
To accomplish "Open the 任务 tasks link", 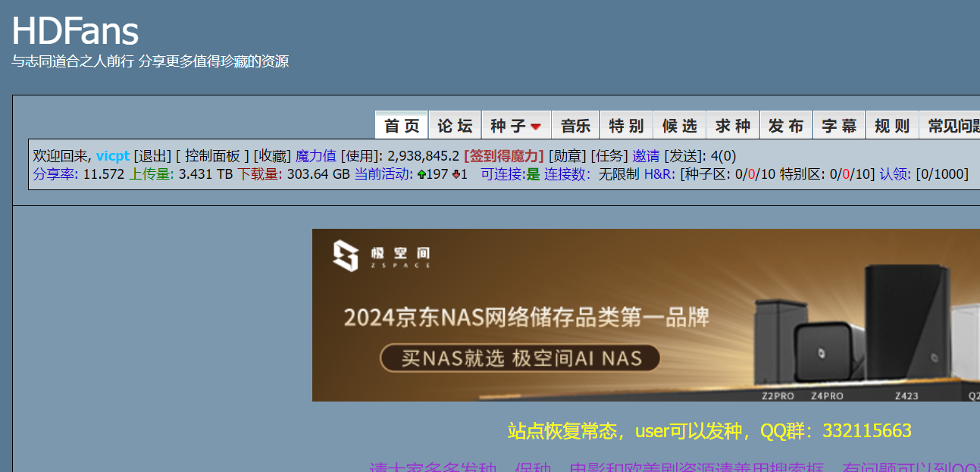I will tap(609, 156).
